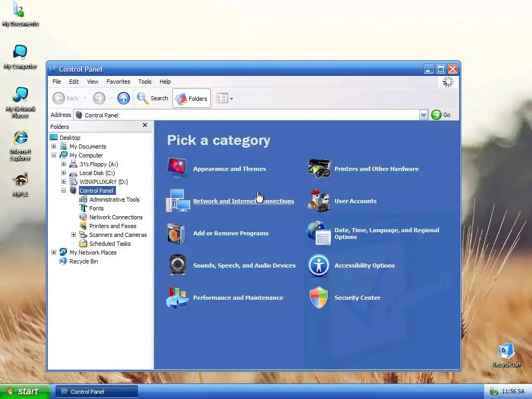Expand WINXPLUXURY (D:) node

[x=63, y=181]
